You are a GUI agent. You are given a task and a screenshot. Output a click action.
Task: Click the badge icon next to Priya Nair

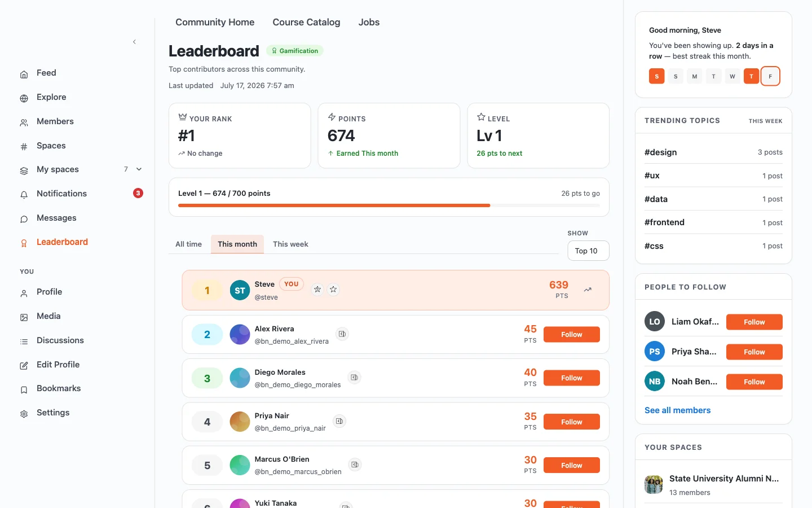pos(339,421)
